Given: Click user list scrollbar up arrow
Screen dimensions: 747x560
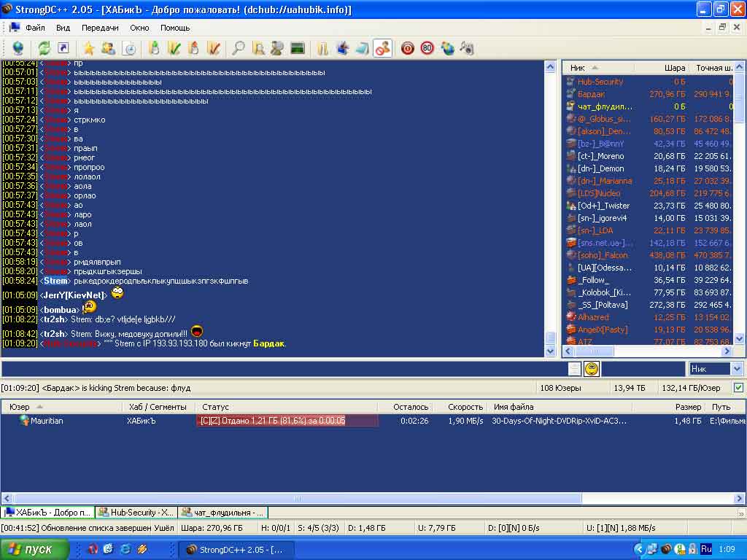Looking at the screenshot, I should pyautogui.click(x=739, y=67).
